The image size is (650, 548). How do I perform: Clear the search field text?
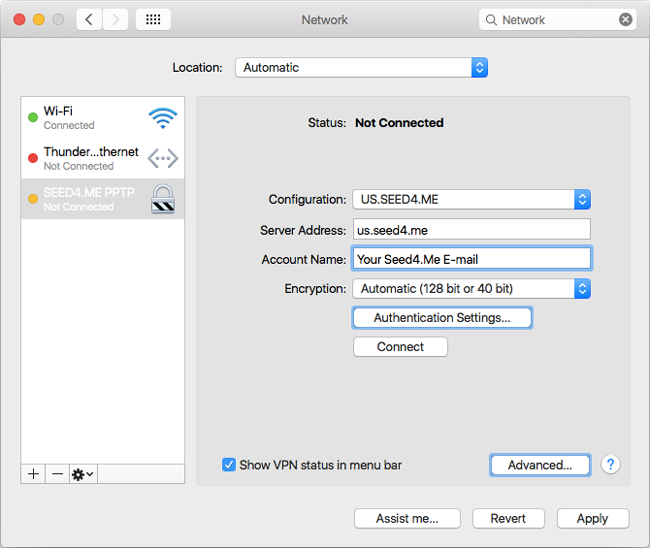625,19
